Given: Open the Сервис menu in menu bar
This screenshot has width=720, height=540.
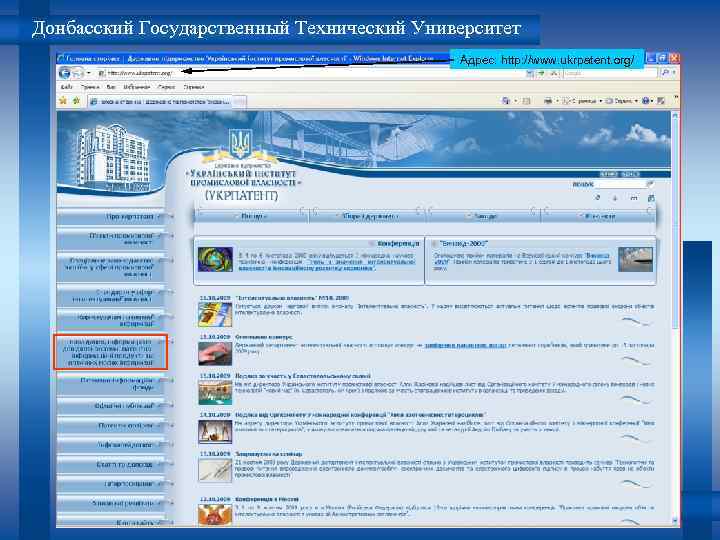Looking at the screenshot, I should (x=166, y=87).
